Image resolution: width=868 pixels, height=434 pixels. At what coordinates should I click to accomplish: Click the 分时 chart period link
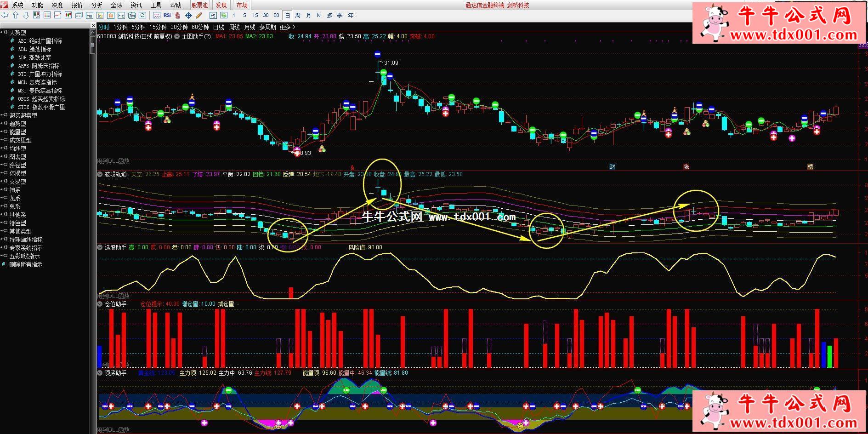[x=104, y=27]
